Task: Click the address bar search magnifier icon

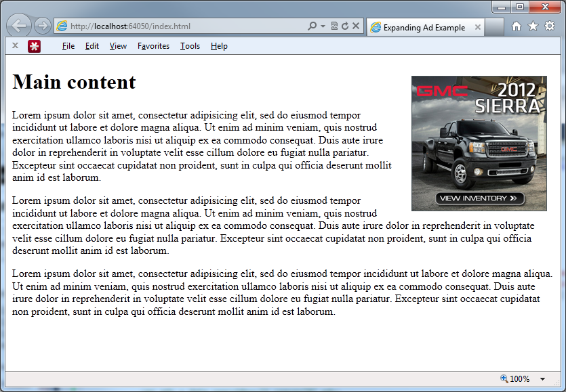Action: coord(312,26)
